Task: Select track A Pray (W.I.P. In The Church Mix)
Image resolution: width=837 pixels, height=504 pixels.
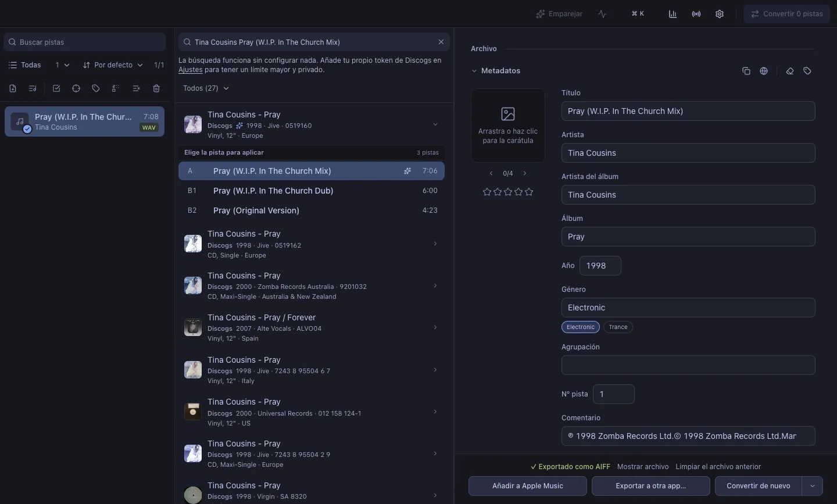Action: [x=312, y=171]
